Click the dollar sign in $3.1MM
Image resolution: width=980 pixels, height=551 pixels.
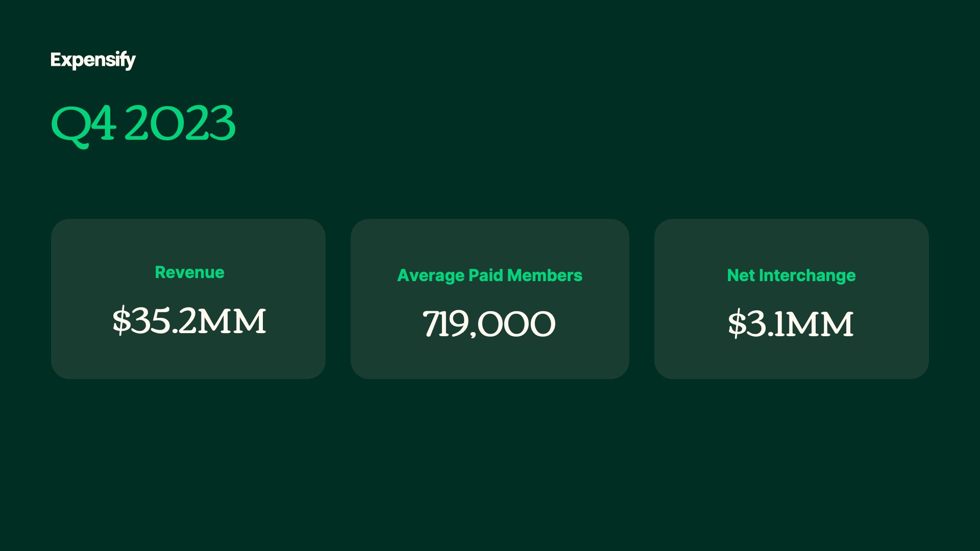(x=737, y=324)
